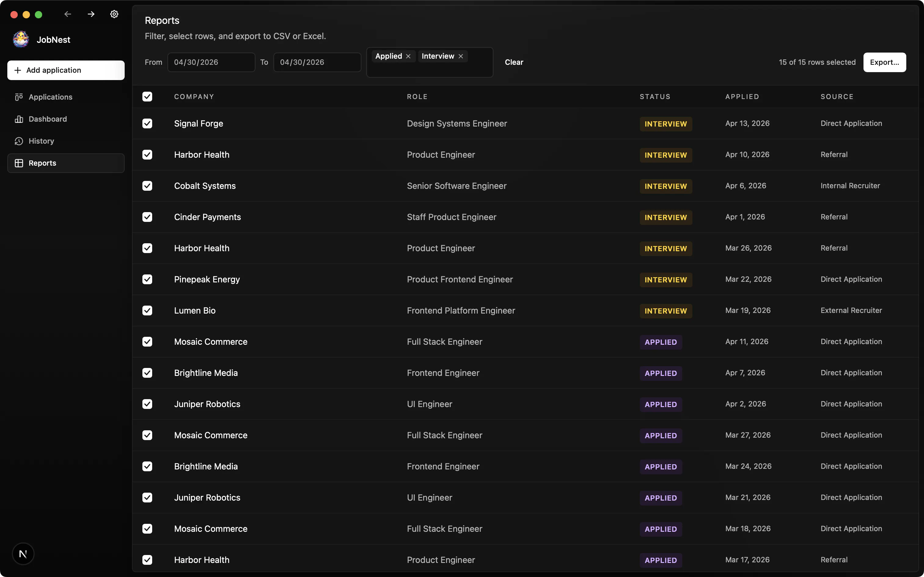The width and height of the screenshot is (924, 577).
Task: Click Senior Software Engineer role
Action: (456, 186)
